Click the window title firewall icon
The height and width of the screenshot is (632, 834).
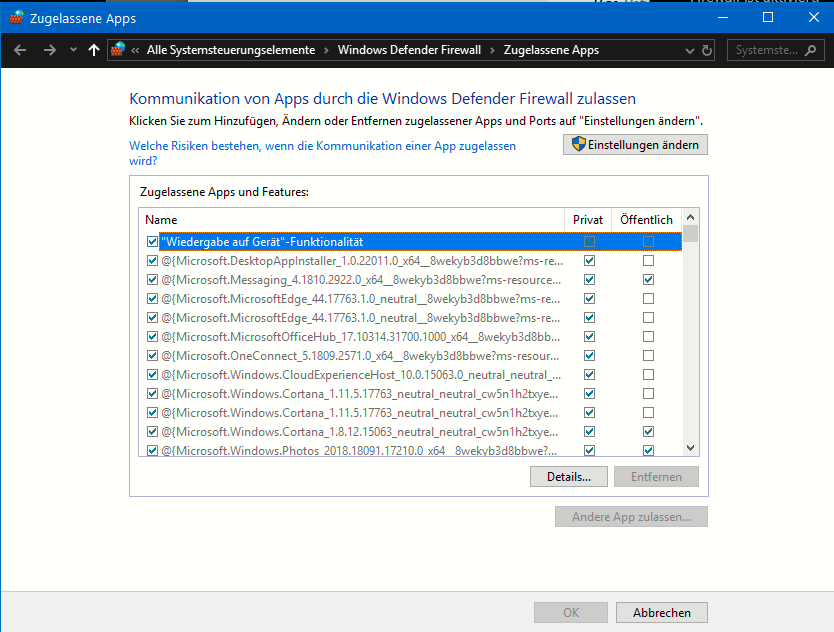(16, 18)
